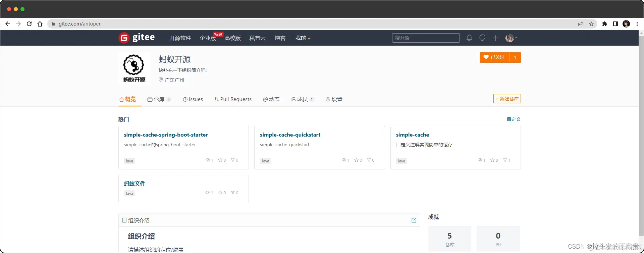Open 博客 in the top navigation
Image resolution: width=644 pixels, height=253 pixels.
click(280, 38)
